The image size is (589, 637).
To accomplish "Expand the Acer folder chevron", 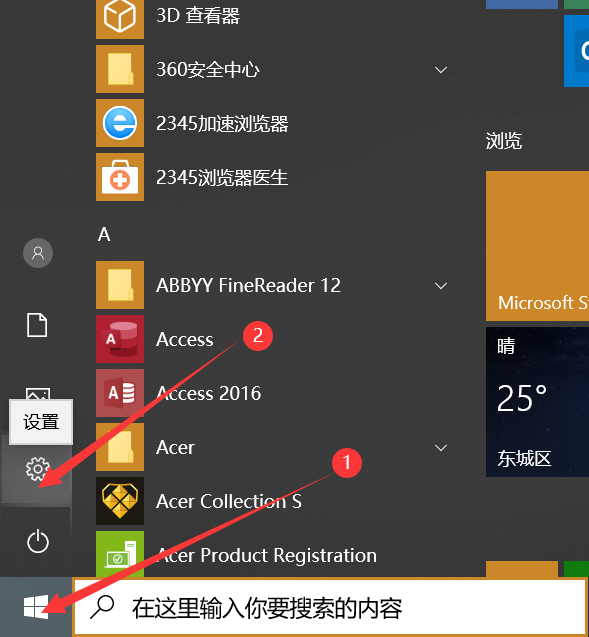I will (x=441, y=448).
